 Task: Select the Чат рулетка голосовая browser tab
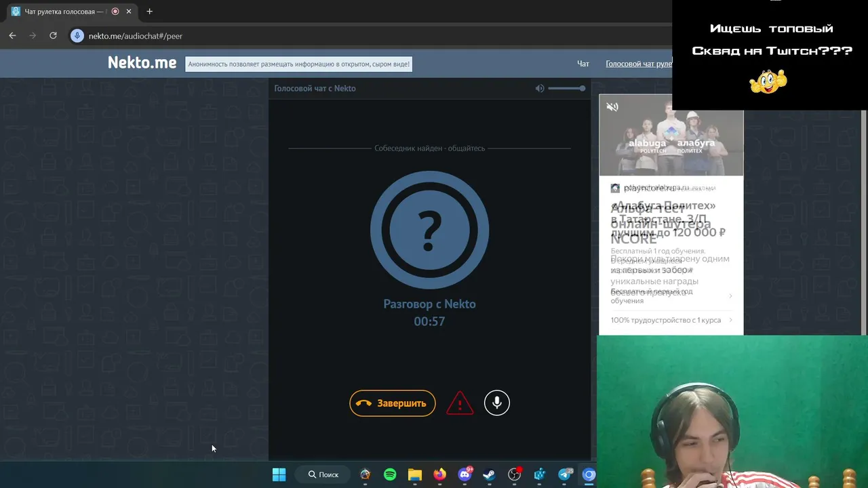[x=71, y=12]
